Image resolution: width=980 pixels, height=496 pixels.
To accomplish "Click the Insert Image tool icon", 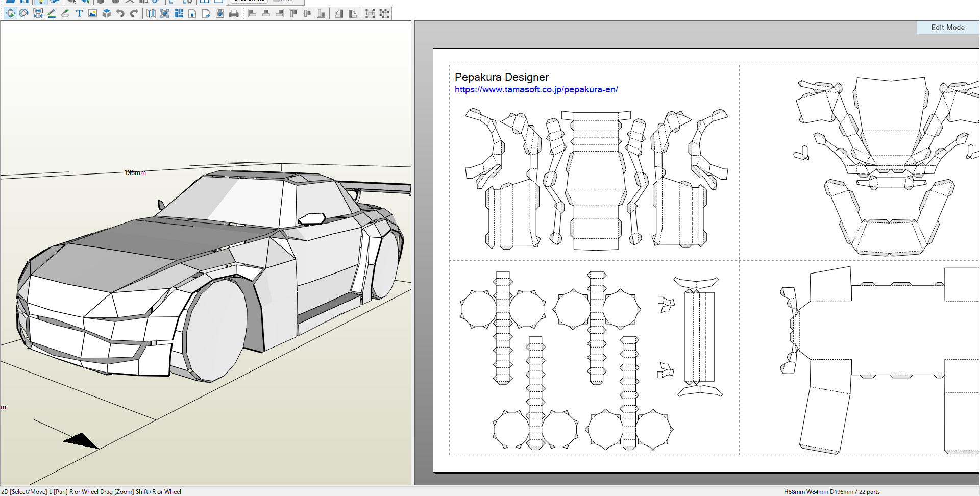I will [x=92, y=14].
